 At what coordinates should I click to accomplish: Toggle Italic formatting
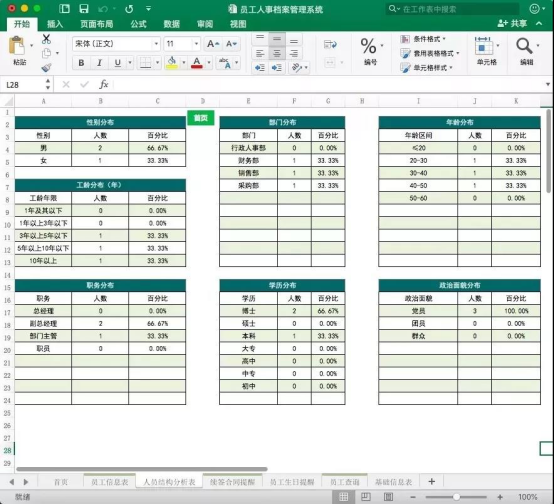point(99,63)
